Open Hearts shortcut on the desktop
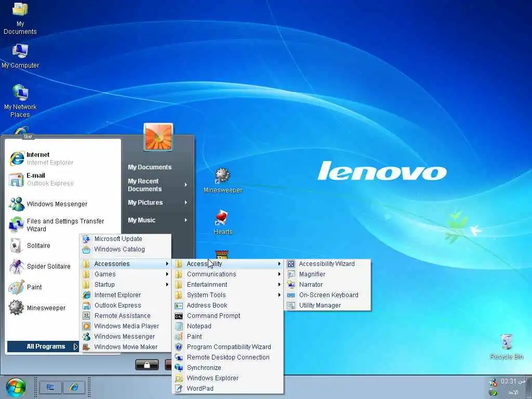The image size is (532, 399). click(222, 222)
